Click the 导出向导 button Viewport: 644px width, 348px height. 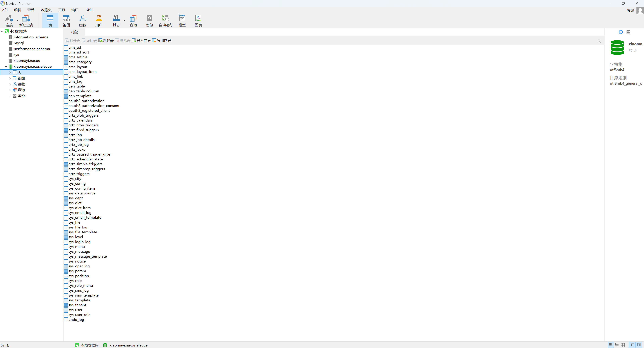162,40
